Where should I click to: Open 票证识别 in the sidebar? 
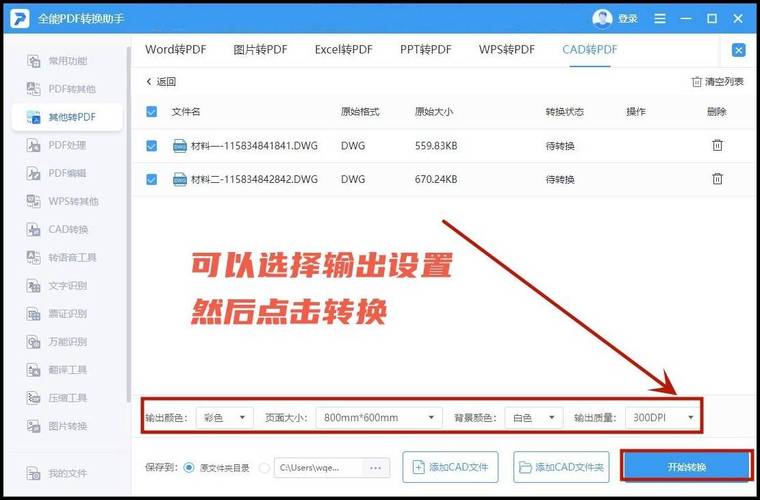point(56,314)
